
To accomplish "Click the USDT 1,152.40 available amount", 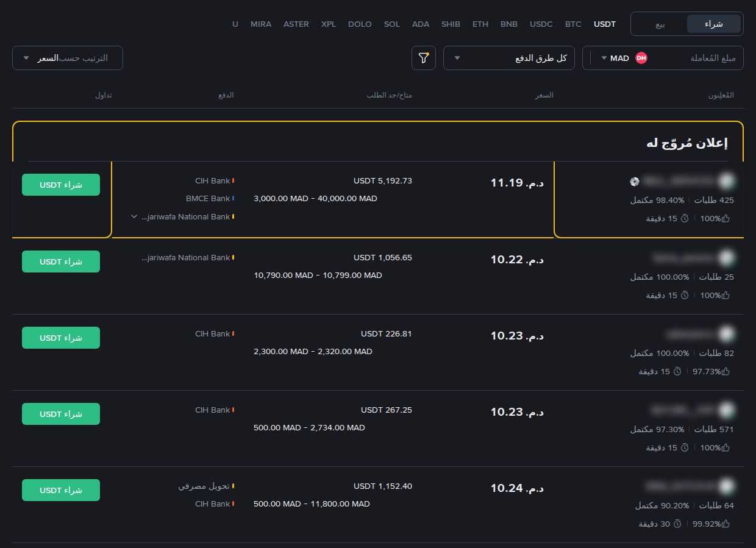I will [x=383, y=486].
